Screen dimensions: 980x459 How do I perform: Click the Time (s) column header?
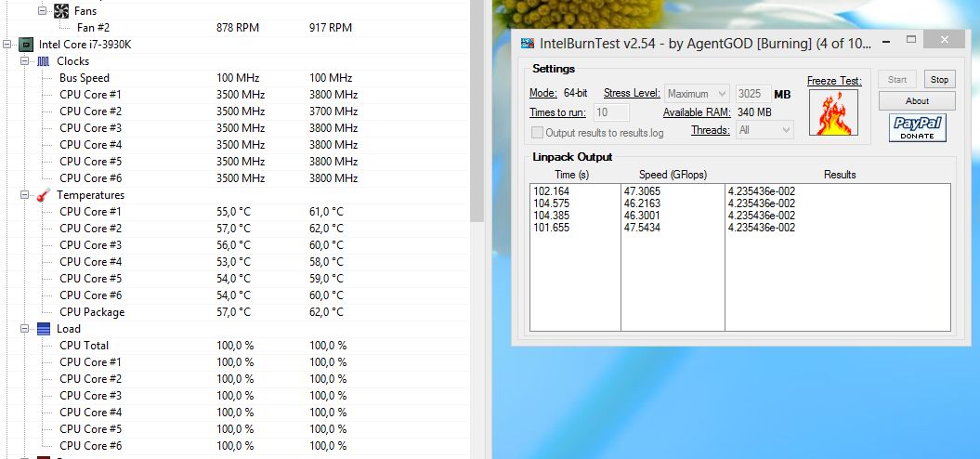pos(572,175)
